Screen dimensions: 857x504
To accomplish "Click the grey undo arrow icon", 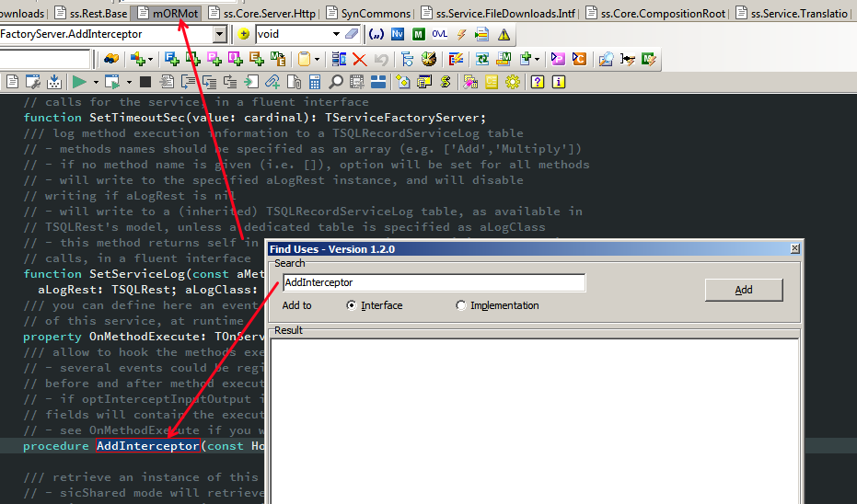I will pyautogui.click(x=381, y=59).
